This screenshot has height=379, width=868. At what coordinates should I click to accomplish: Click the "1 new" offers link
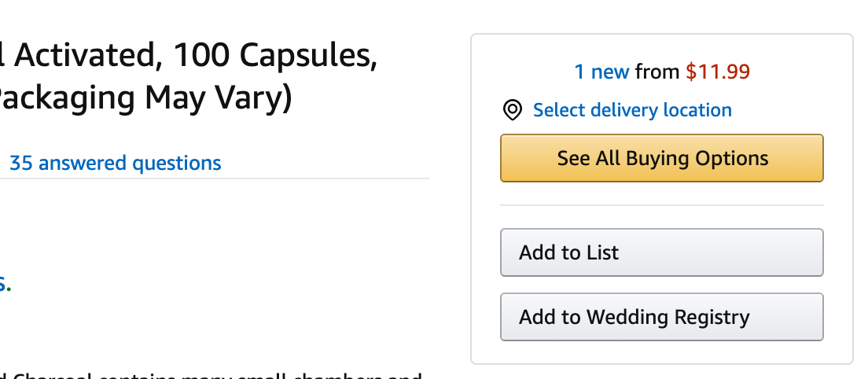(601, 72)
